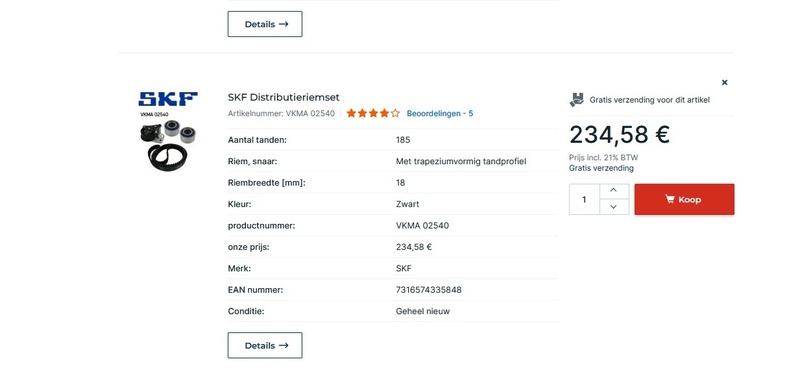Select EAN number 7316574335848
Image resolution: width=800 pixels, height=370 pixels.
coord(429,290)
